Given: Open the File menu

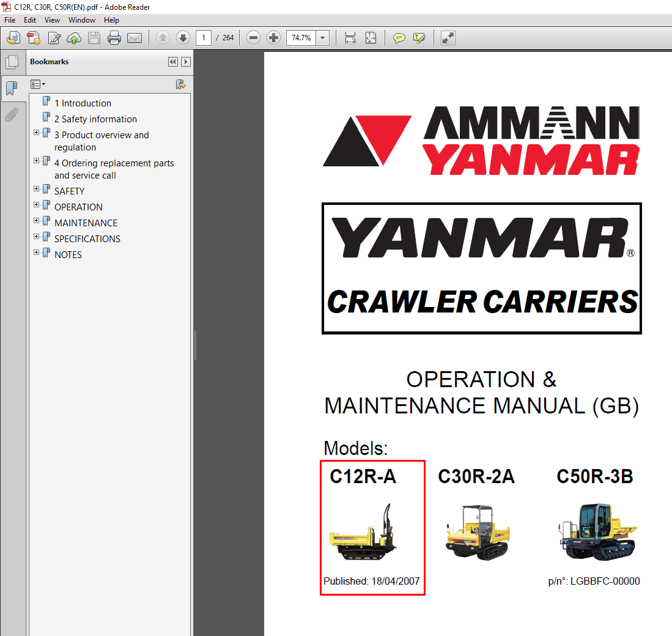Looking at the screenshot, I should click(10, 20).
